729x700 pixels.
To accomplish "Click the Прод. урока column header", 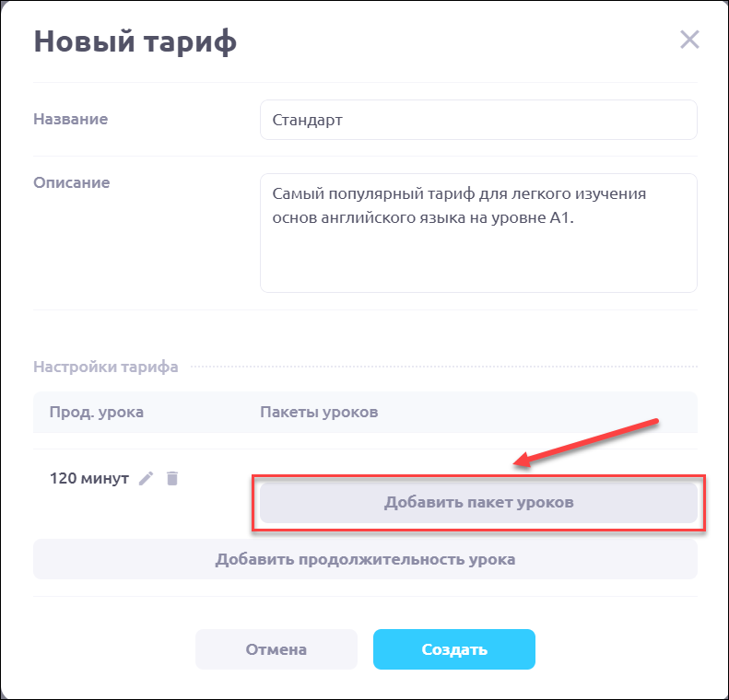I will point(96,412).
